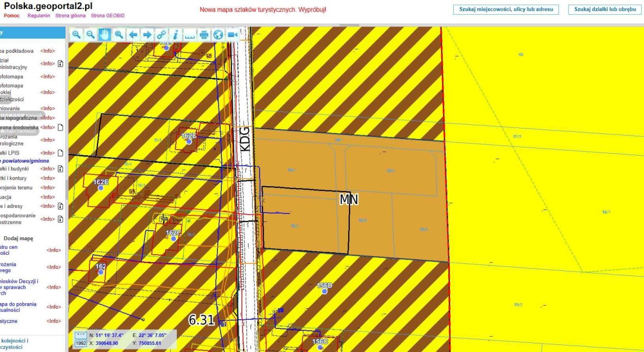Open document icon beside ochrona środowiska layer
644x352 pixels.
click(60, 127)
